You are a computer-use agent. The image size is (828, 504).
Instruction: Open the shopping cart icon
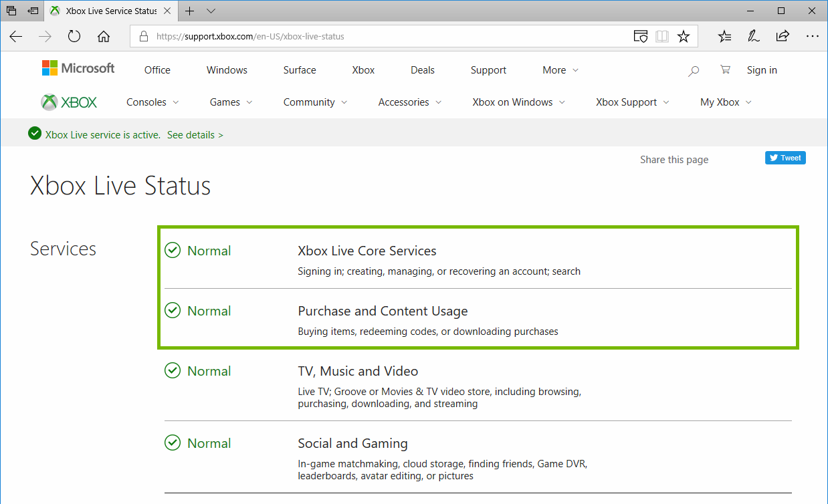[725, 70]
